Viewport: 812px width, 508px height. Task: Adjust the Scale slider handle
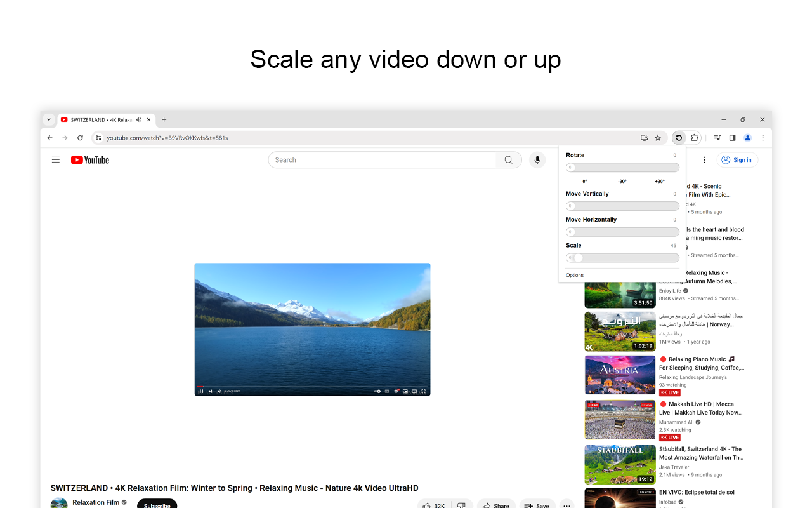tap(579, 257)
